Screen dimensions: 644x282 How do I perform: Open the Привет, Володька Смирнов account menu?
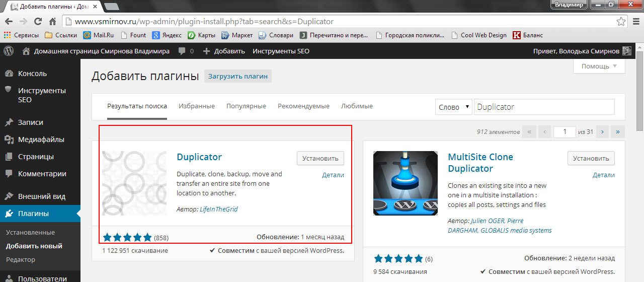click(x=577, y=51)
